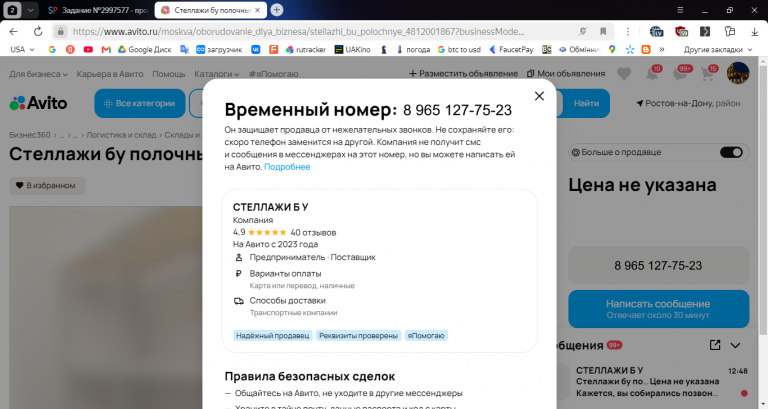Screen dimensions: 768x409
Task: Change location 'Ростов-на-Дону, район'
Action: click(x=688, y=103)
